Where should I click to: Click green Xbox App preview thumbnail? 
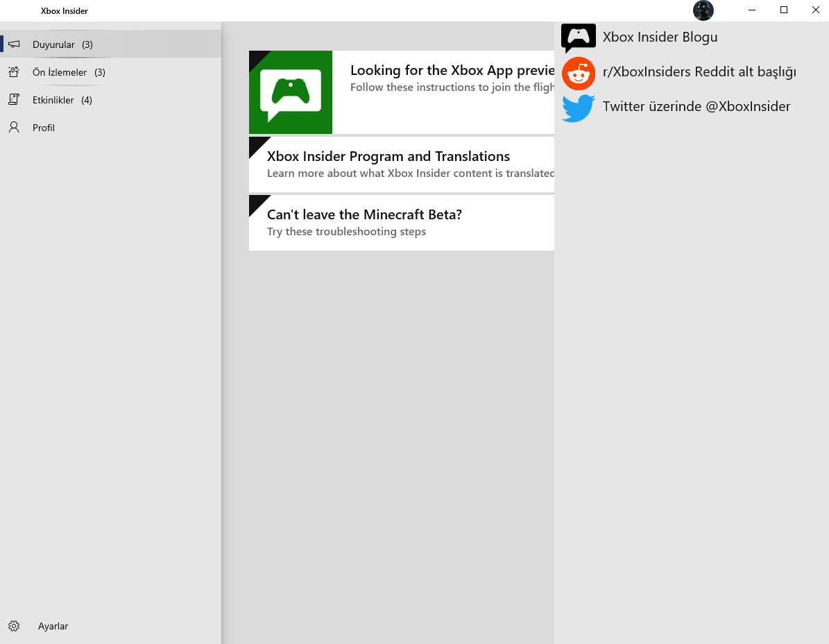click(x=290, y=92)
